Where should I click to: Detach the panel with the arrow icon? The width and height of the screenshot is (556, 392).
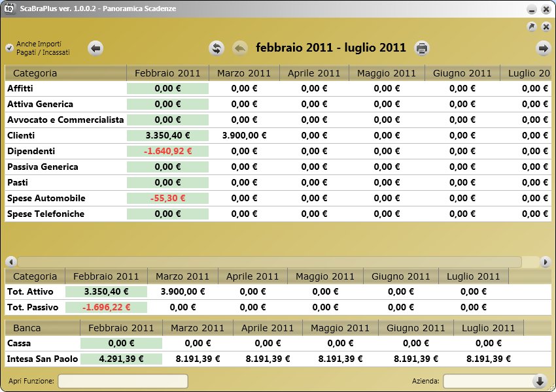pyautogui.click(x=532, y=27)
